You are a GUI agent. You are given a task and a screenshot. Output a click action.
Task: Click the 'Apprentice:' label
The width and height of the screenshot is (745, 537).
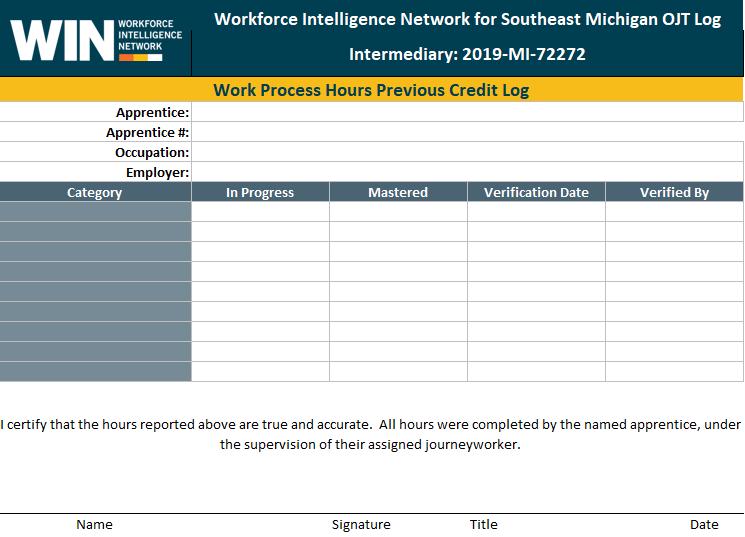click(153, 113)
